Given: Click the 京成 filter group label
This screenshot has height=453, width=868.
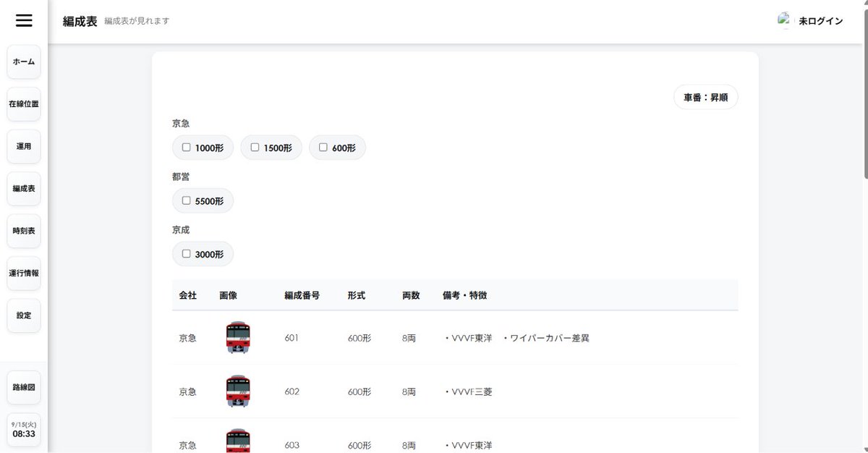Looking at the screenshot, I should pos(181,230).
